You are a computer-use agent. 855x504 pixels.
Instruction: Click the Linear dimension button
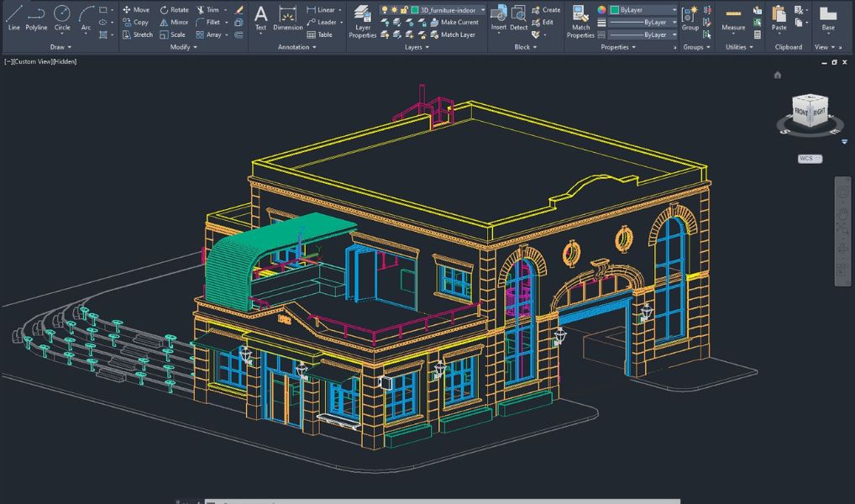pos(321,10)
